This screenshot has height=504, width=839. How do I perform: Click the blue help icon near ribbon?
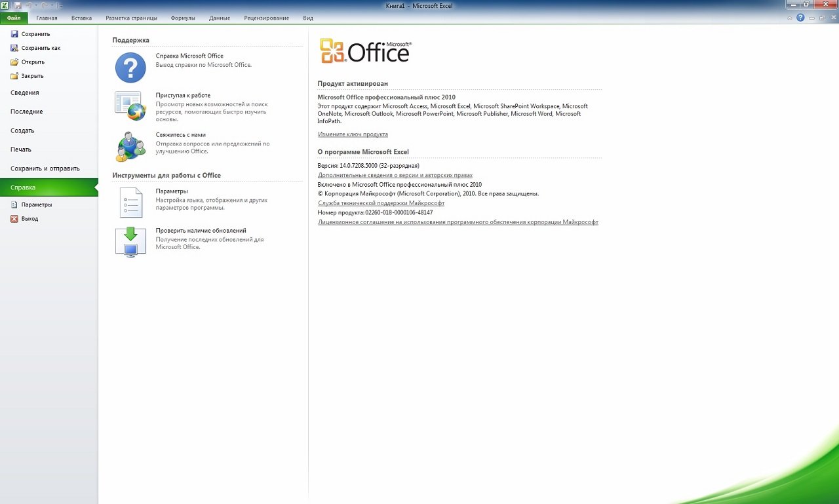point(800,18)
